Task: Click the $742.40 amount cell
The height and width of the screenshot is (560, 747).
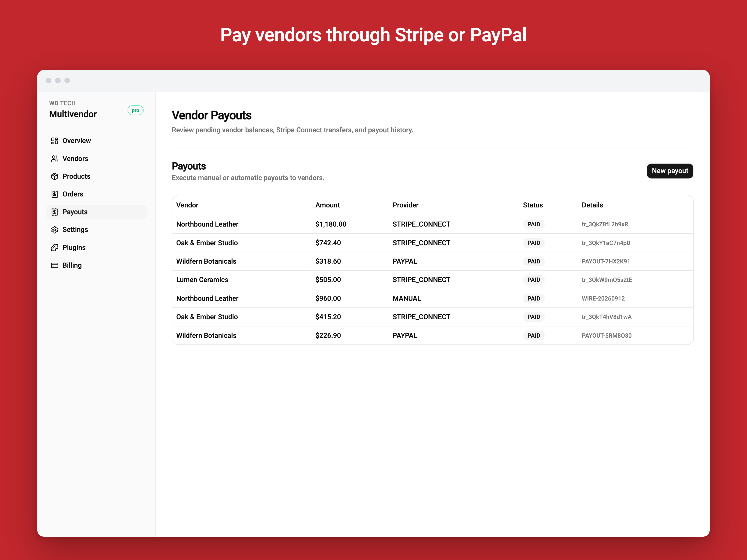Action: coord(328,243)
